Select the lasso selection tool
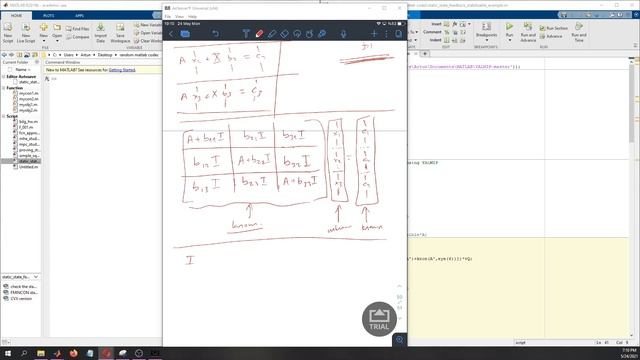This screenshot has width=640, height=360. click(297, 34)
